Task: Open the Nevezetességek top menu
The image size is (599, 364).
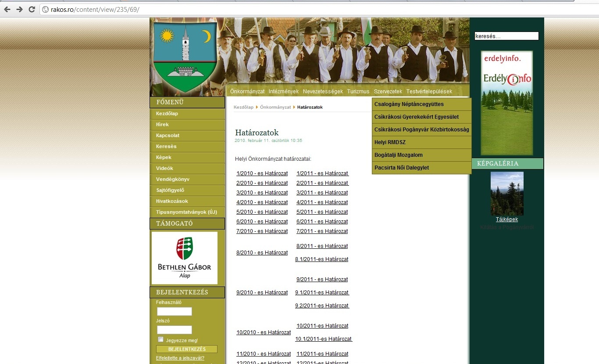Action: tap(323, 92)
